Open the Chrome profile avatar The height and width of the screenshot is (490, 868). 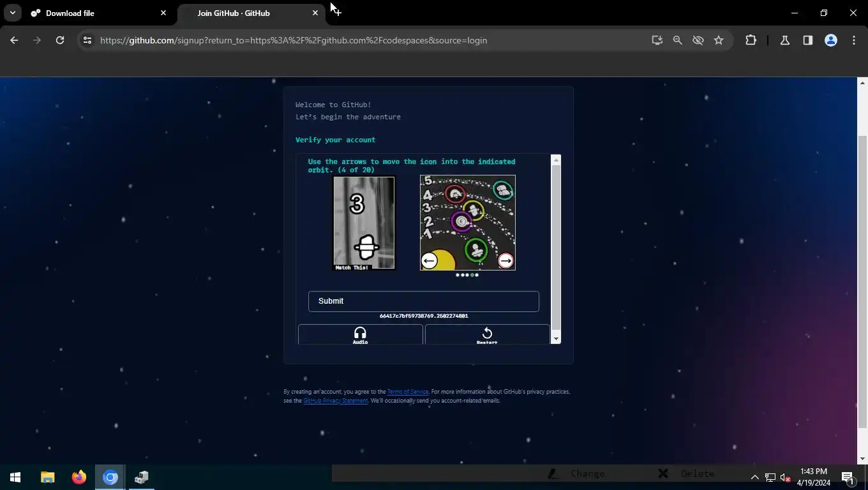point(831,40)
